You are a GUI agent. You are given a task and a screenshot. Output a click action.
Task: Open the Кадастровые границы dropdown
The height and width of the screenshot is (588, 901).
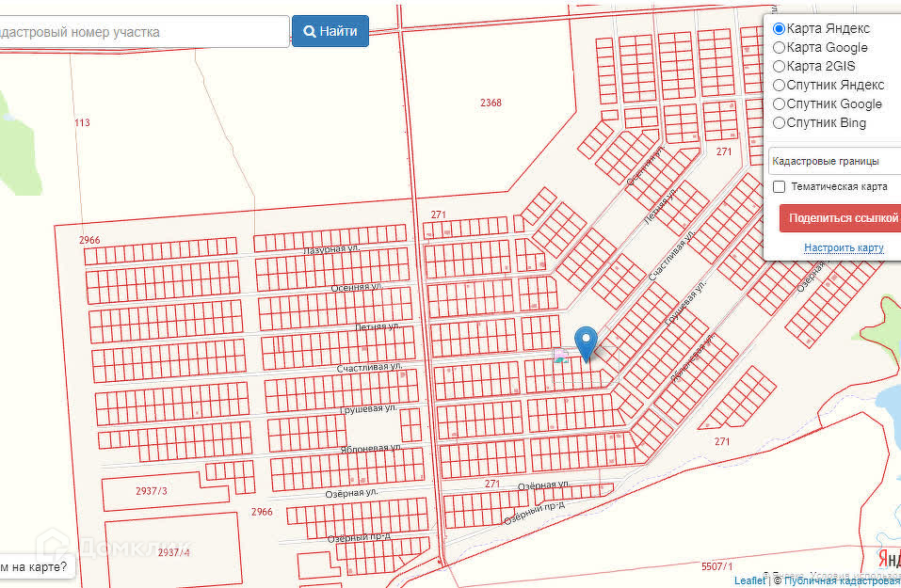(834, 162)
